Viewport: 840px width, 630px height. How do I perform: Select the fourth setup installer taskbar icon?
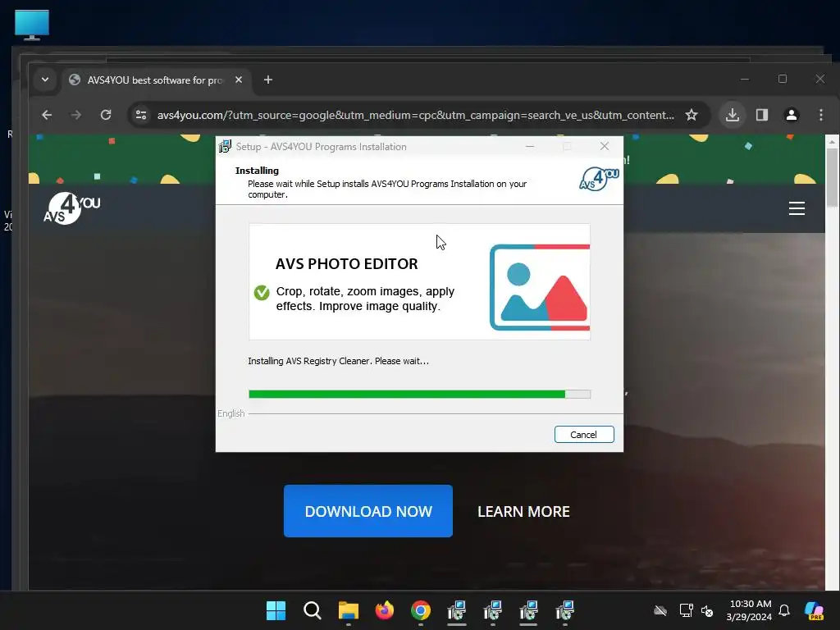click(564, 610)
